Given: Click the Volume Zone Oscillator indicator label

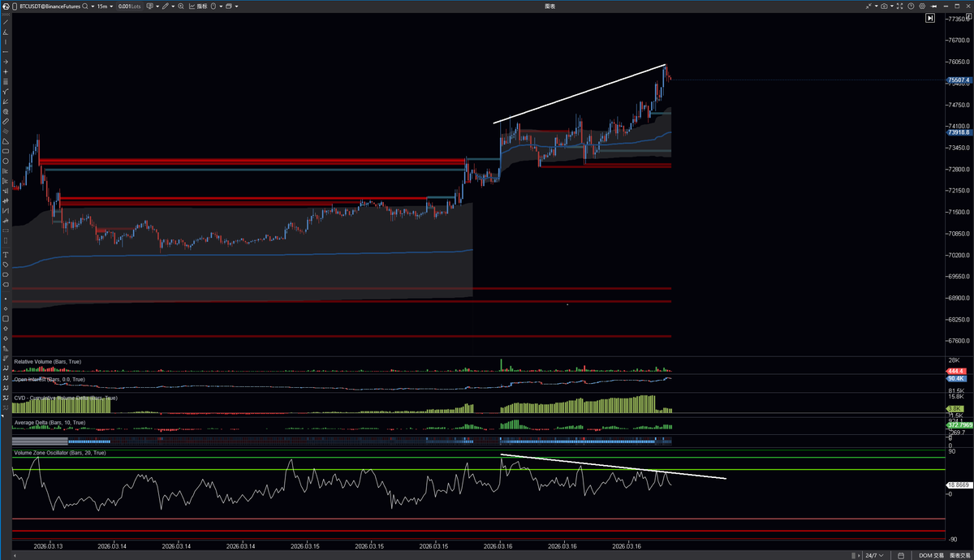Looking at the screenshot, I should (60, 452).
